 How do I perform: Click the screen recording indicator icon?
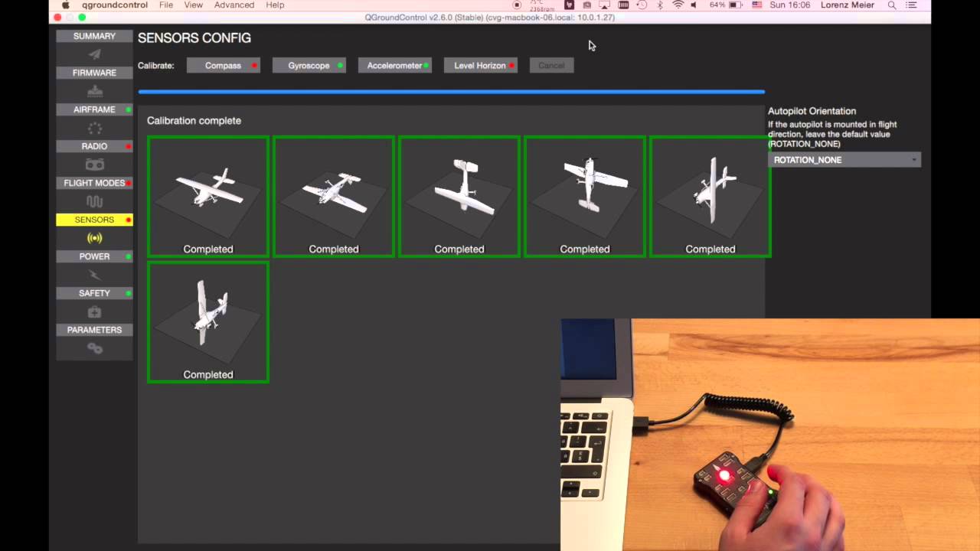pos(517,5)
